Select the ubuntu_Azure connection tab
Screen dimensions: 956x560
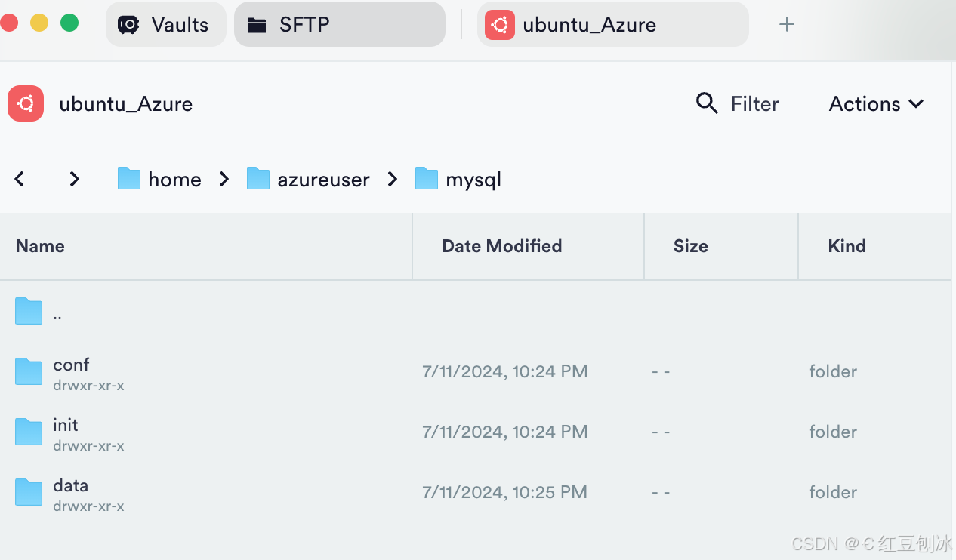click(612, 24)
